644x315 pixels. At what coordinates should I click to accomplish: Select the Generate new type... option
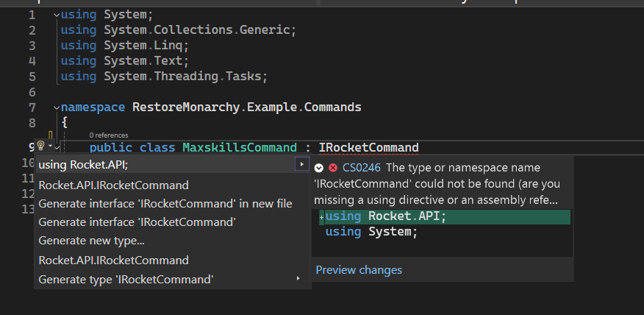[91, 241]
